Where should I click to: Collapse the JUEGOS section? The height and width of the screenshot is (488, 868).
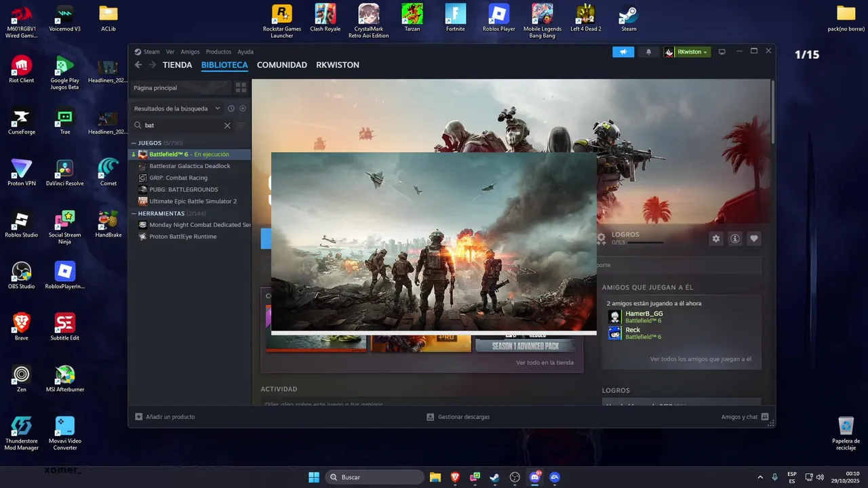134,143
